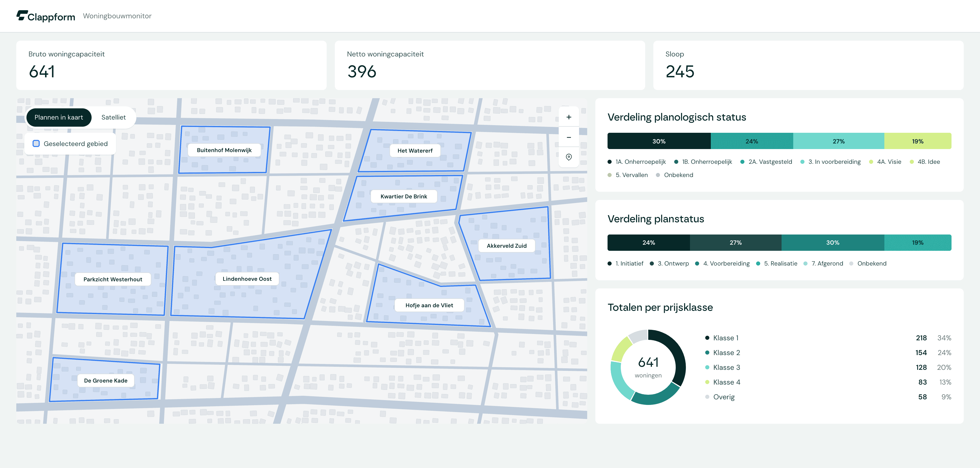Toggle 1B. Onherroepelijk legend item

coord(703,162)
